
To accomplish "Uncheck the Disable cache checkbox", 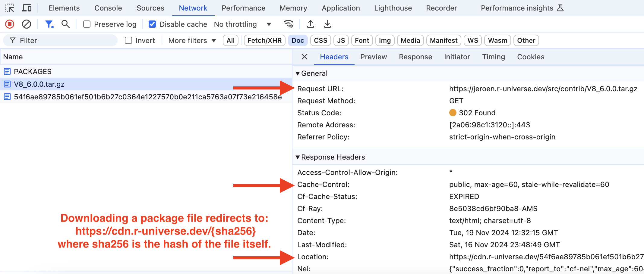I will point(152,24).
